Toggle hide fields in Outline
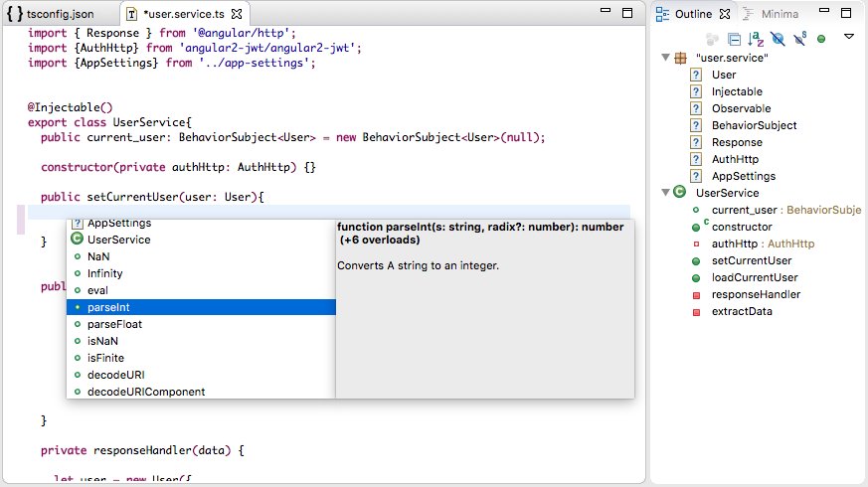This screenshot has height=487, width=868. [x=778, y=39]
